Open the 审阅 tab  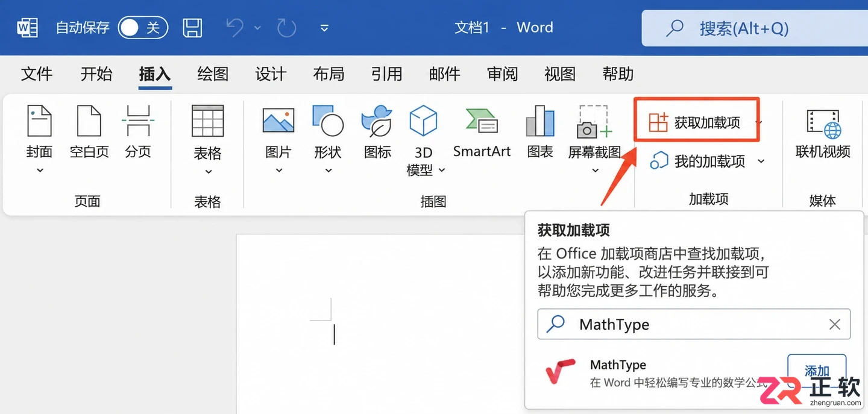pos(502,74)
